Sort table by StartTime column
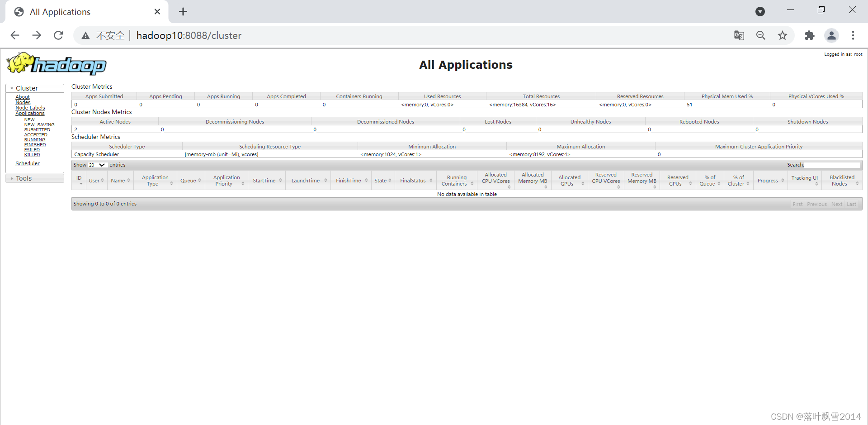Screen dimensions: 868x425 pos(267,180)
